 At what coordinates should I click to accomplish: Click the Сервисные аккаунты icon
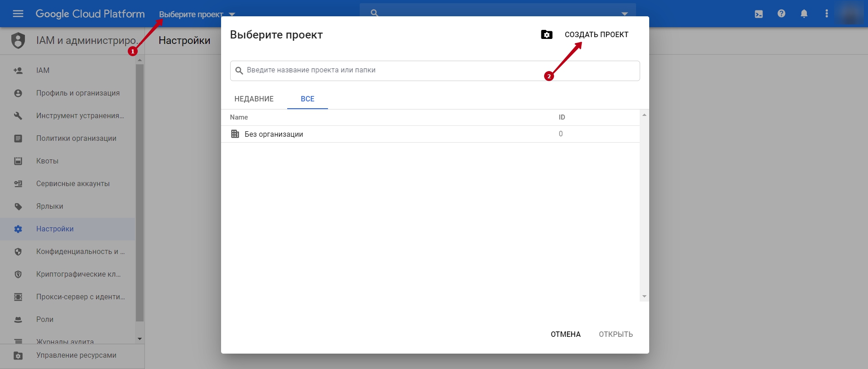[18, 184]
